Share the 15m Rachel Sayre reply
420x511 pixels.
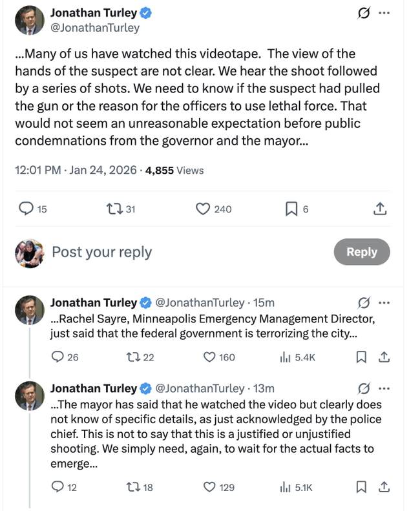383,357
